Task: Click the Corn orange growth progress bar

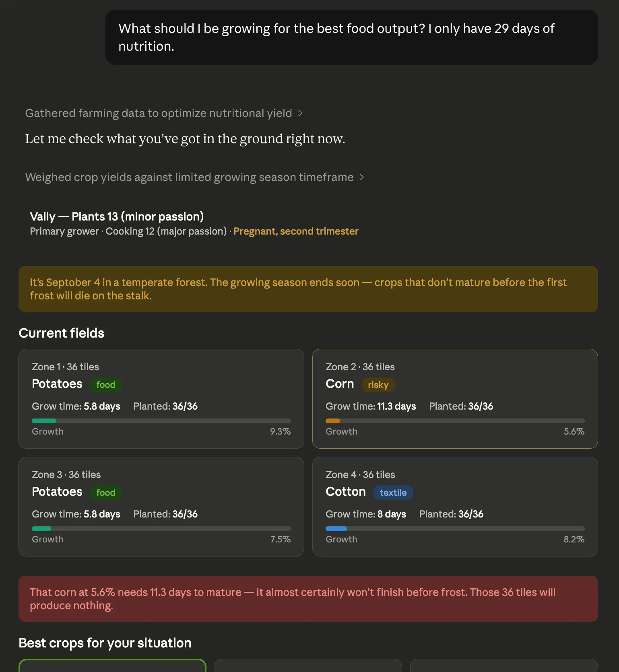Action: 455,421
